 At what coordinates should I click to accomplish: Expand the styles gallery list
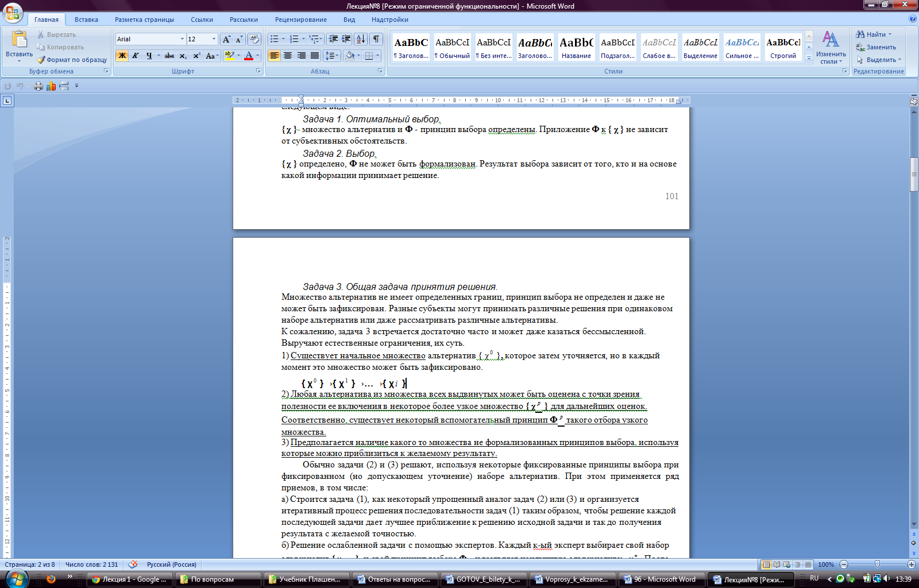tap(809, 58)
